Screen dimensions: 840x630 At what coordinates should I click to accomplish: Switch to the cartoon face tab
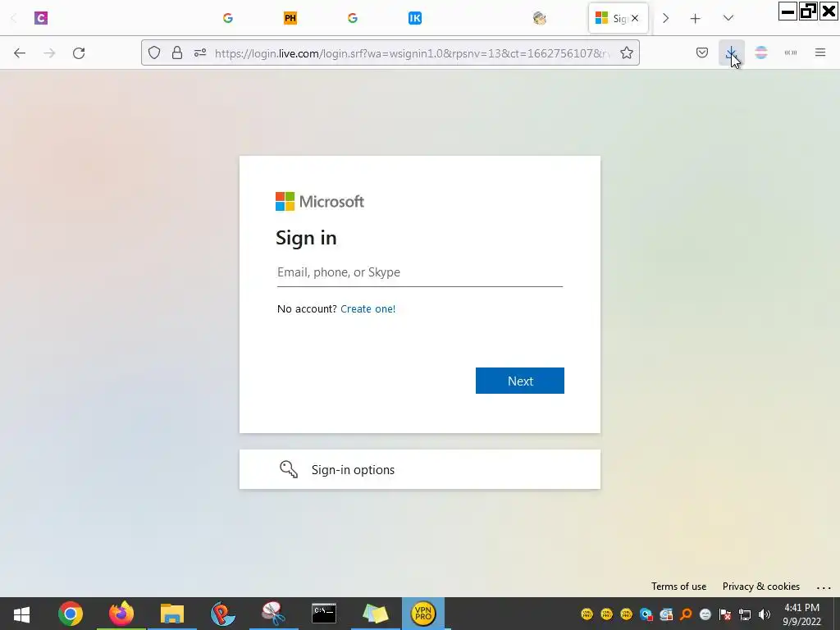tap(540, 18)
